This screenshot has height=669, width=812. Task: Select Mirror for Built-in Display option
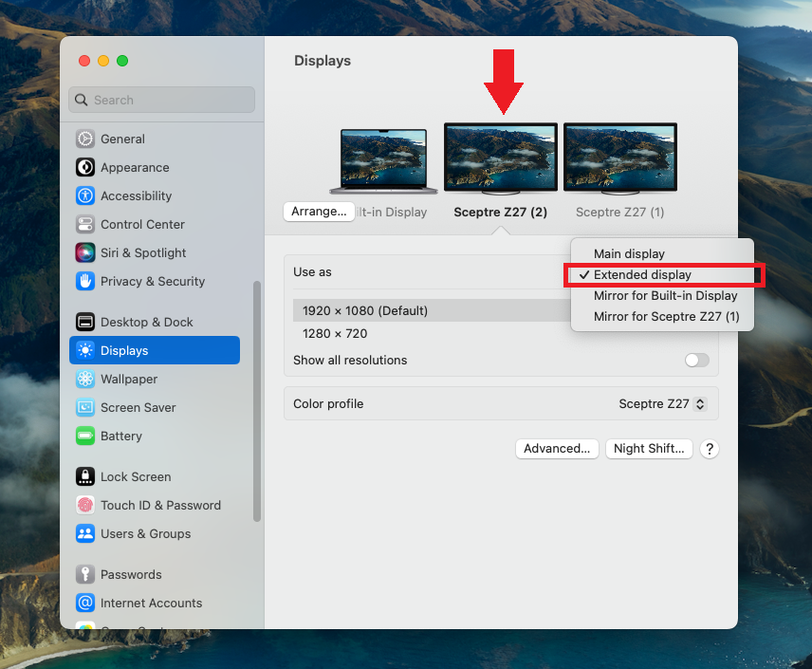pyautogui.click(x=665, y=295)
